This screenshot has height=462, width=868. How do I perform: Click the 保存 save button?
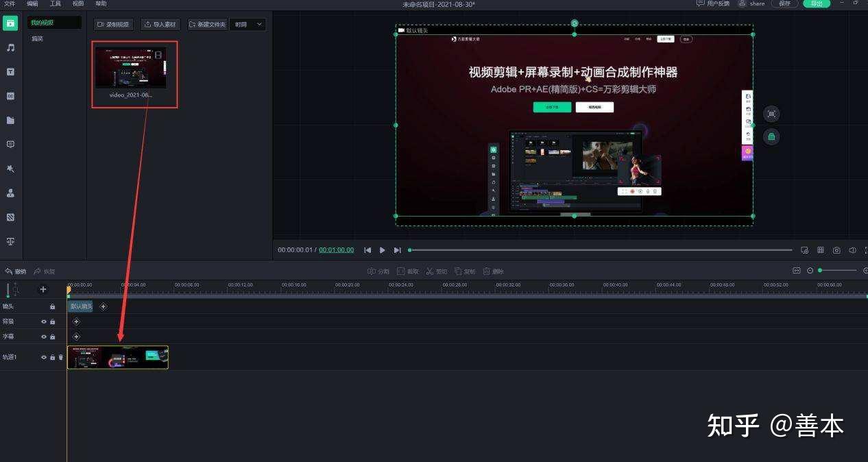click(785, 3)
